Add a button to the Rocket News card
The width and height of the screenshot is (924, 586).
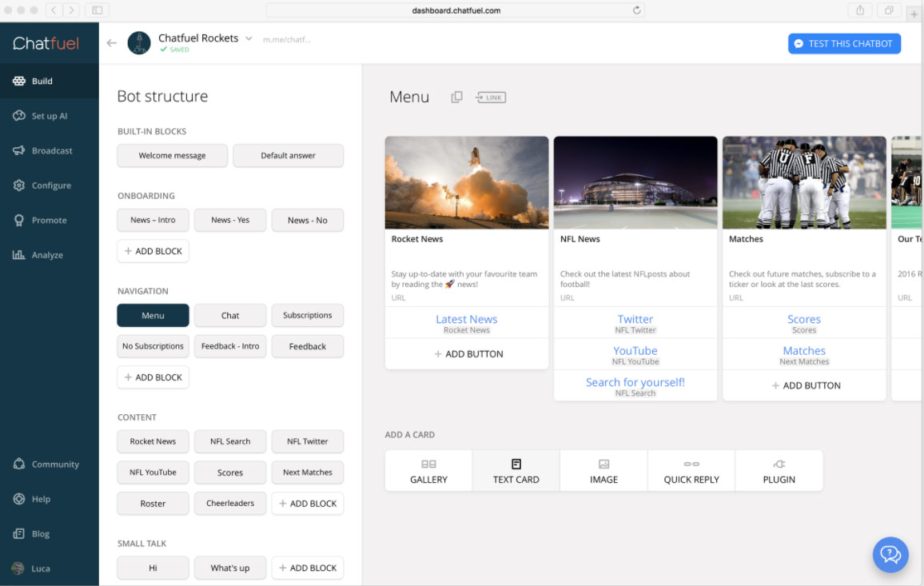[467, 353]
